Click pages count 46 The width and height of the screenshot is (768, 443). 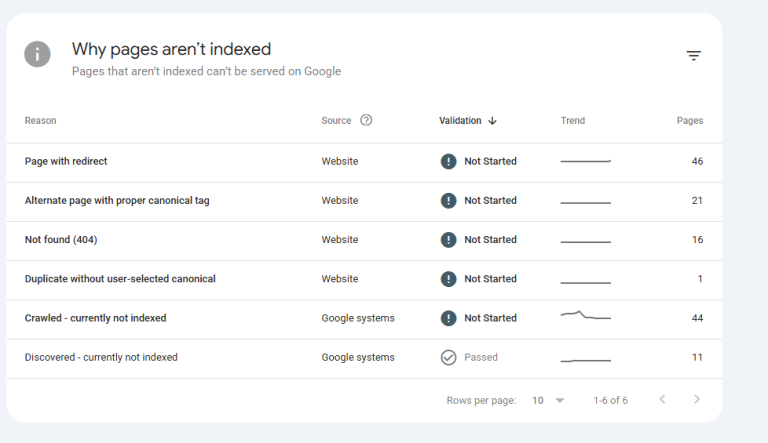697,161
